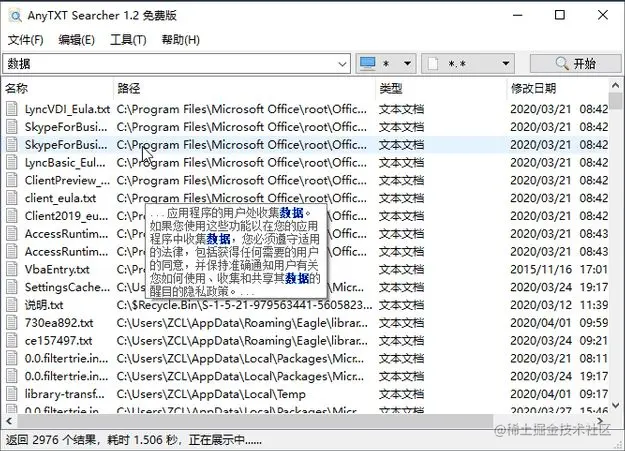
Task: Sort results by 名称 column header
Action: (58, 88)
